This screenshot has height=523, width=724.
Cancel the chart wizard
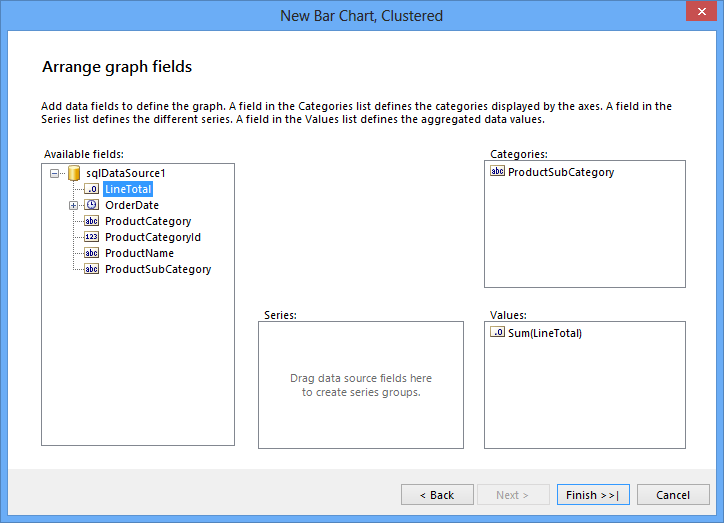coord(673,495)
